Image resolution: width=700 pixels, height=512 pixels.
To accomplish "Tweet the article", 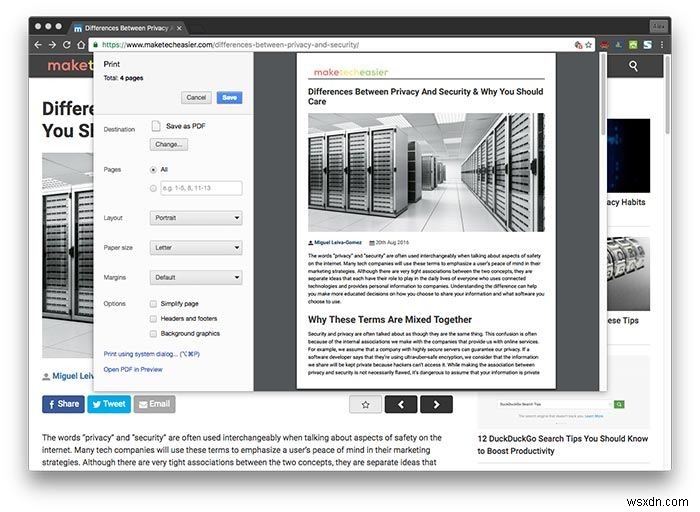I will 109,404.
